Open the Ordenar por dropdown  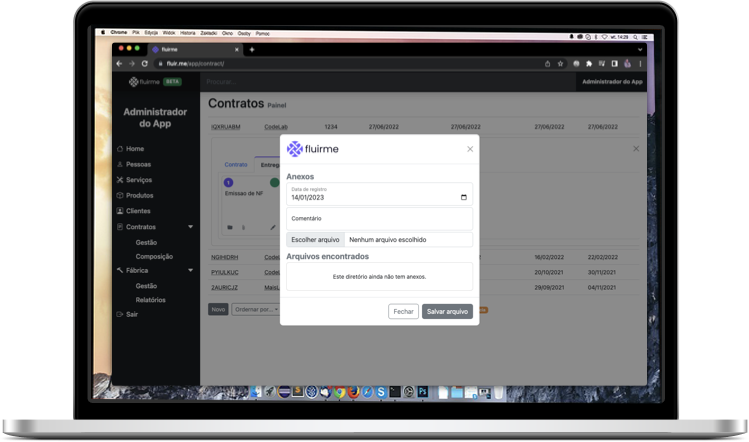click(254, 310)
